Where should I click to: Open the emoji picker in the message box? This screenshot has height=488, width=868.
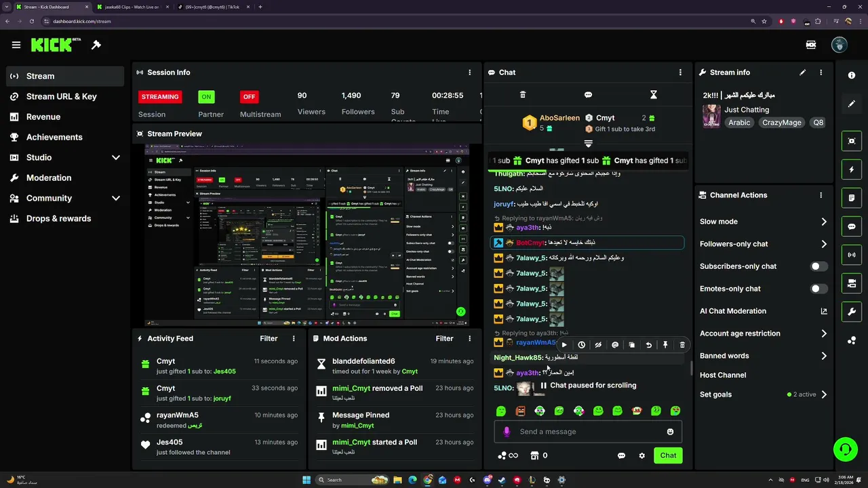[x=670, y=432]
